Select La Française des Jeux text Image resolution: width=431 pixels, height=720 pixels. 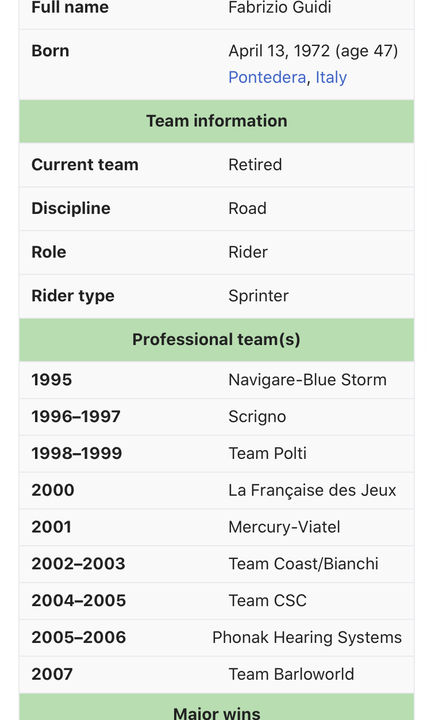(x=312, y=490)
